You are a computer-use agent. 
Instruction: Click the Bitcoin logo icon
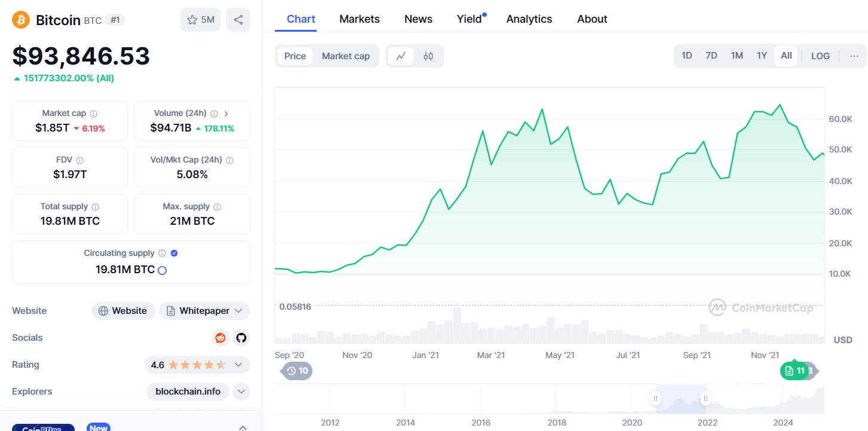coord(21,20)
